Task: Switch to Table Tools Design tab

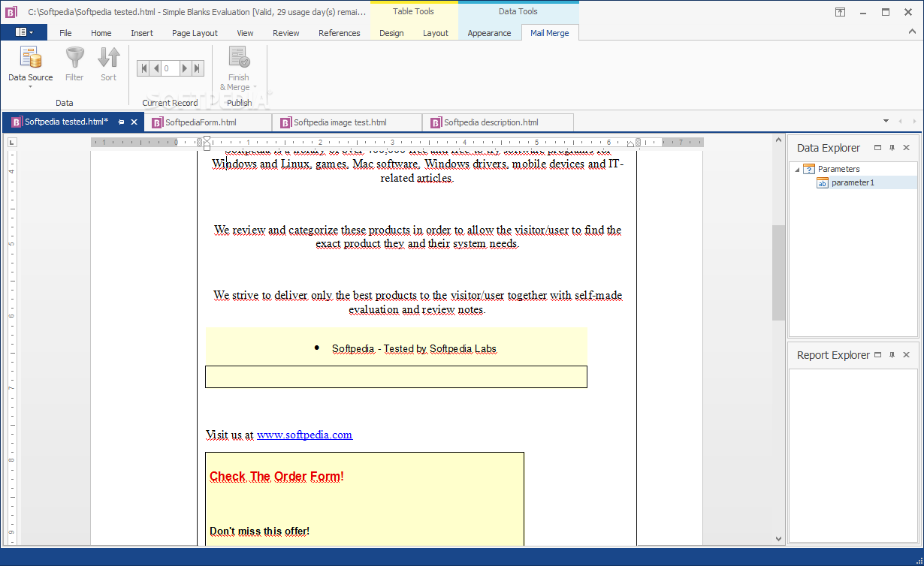Action: (x=391, y=33)
